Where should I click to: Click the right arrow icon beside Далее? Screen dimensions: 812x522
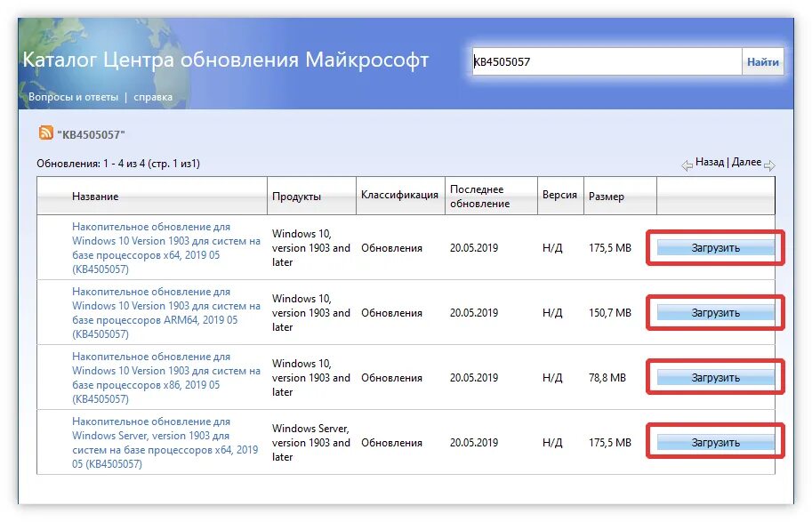(x=769, y=165)
